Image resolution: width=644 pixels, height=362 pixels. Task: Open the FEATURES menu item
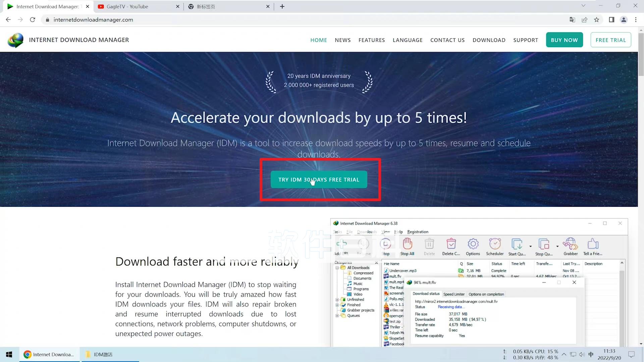pyautogui.click(x=371, y=40)
